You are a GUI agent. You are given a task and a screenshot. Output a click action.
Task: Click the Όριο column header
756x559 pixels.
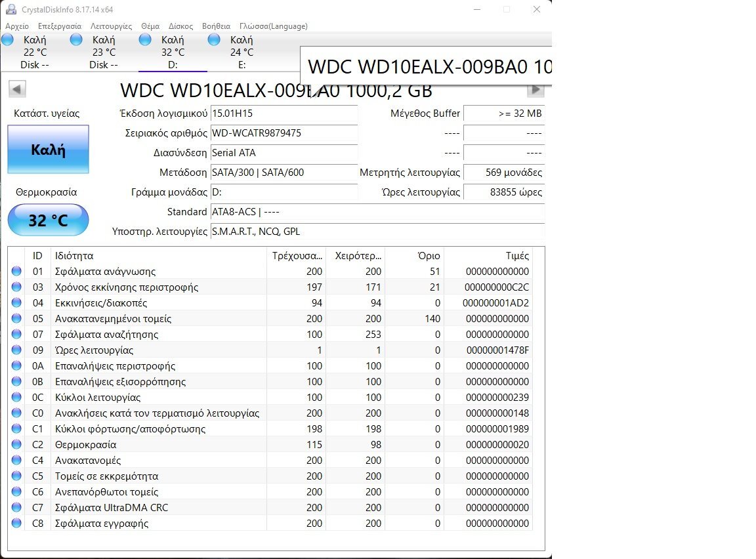pyautogui.click(x=415, y=256)
